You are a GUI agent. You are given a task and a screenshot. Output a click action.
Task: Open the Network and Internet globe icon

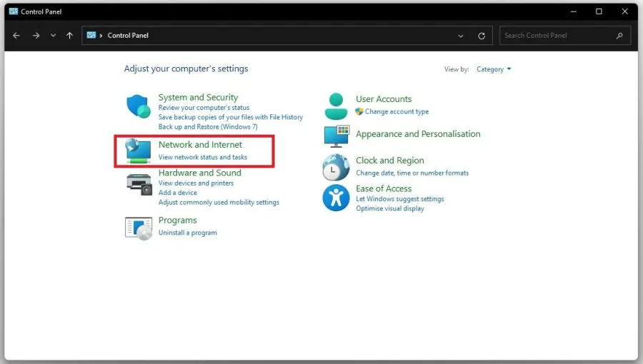138,151
